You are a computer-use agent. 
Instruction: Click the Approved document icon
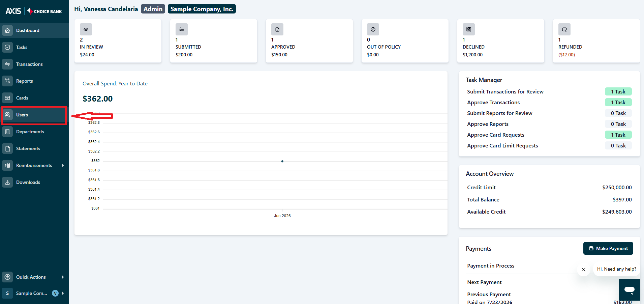point(277,29)
